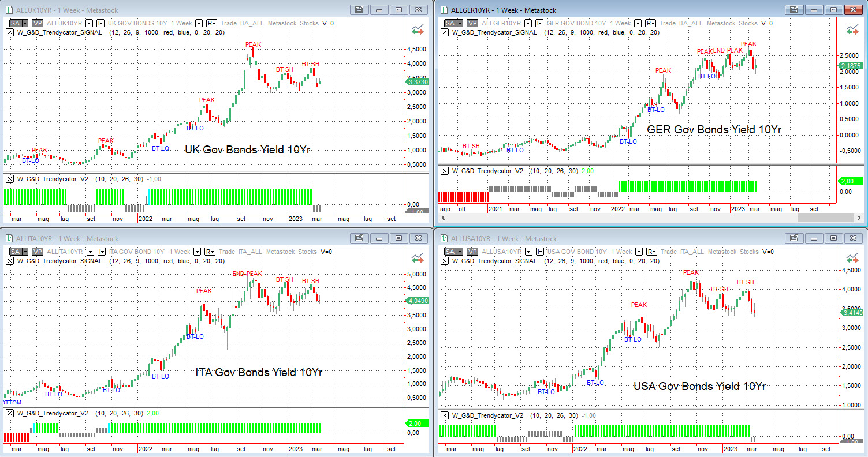This screenshot has height=457, width=868.
Task: Click the red-green arrows trade icon in ITA chart
Action: (417, 259)
